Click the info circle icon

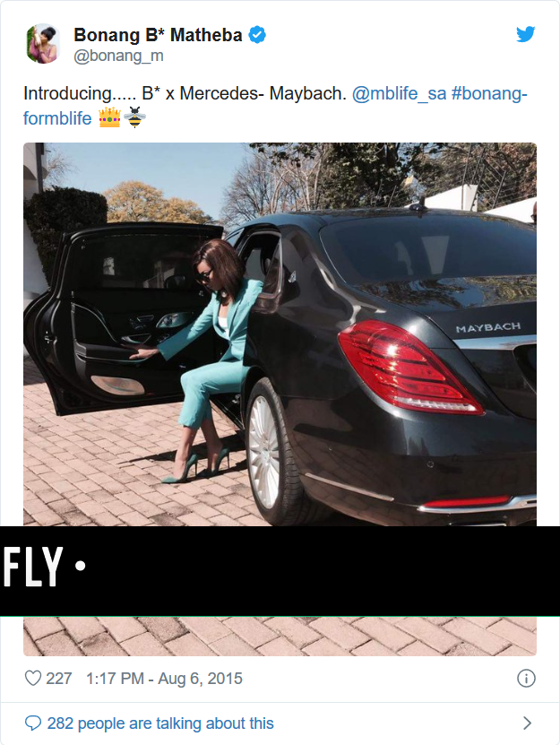point(526,678)
